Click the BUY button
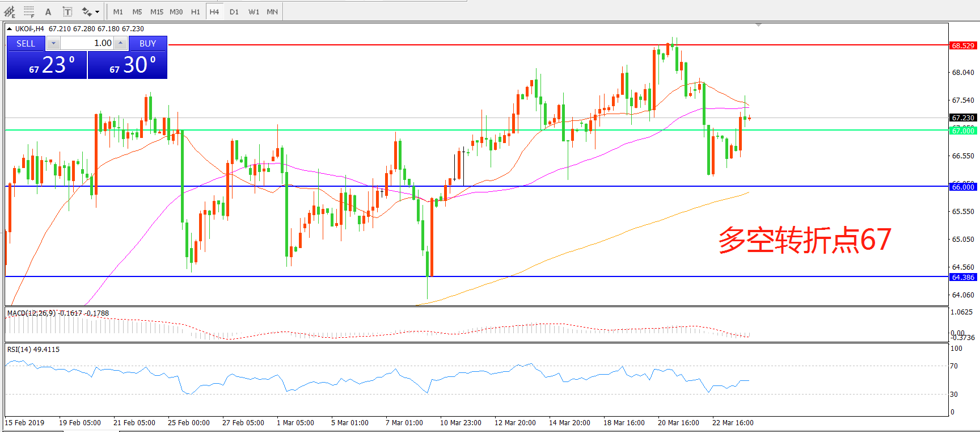The height and width of the screenshot is (432, 980). click(x=147, y=43)
